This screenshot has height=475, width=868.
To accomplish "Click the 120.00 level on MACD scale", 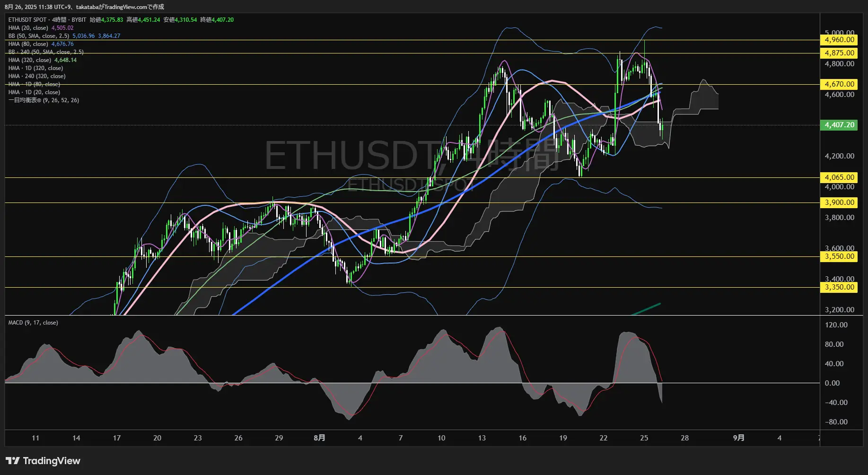I will click(836, 325).
